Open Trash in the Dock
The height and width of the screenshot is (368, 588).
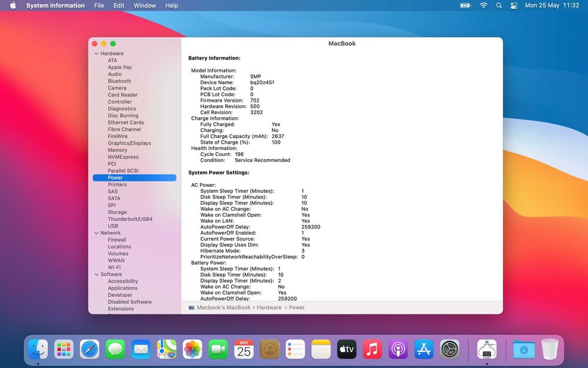click(550, 349)
